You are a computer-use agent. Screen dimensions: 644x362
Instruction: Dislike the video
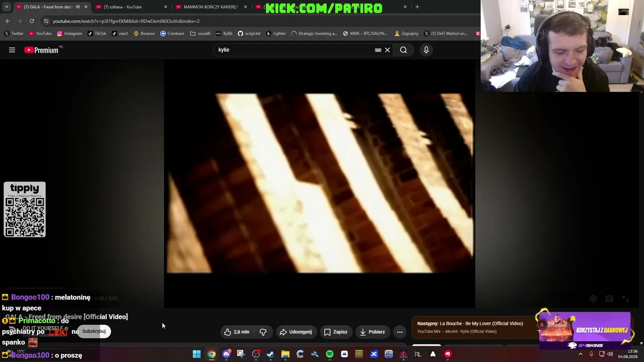[x=263, y=332]
